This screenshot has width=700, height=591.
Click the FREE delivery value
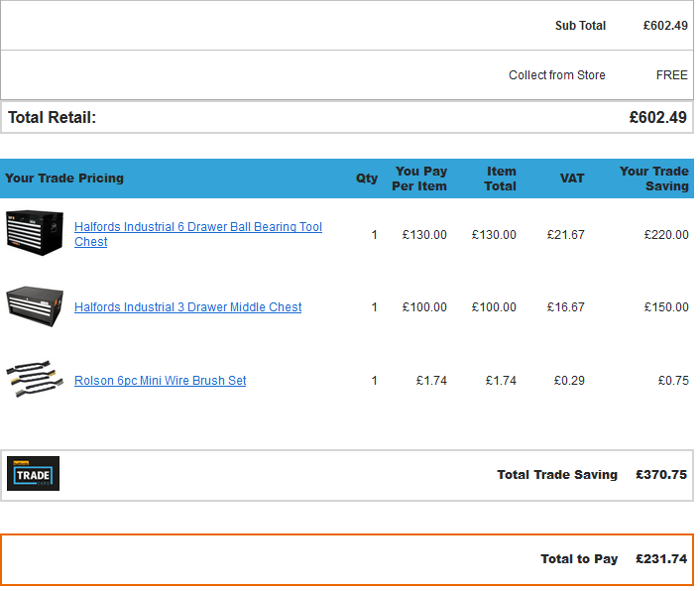(x=672, y=75)
